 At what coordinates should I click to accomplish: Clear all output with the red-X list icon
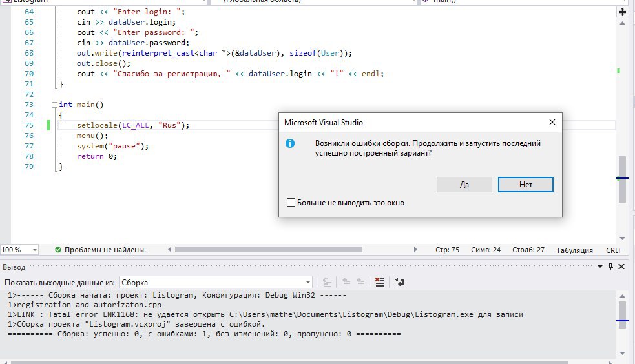[379, 282]
